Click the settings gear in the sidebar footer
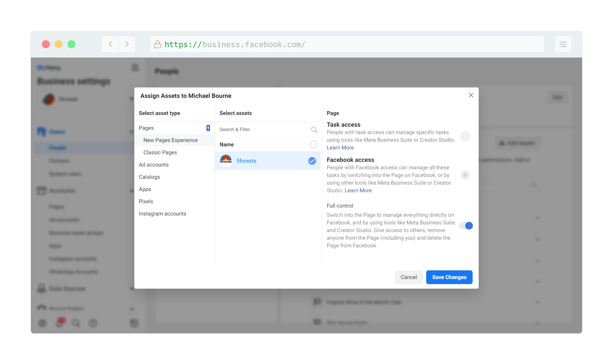Screen dimensions: 613x364 click(42, 323)
